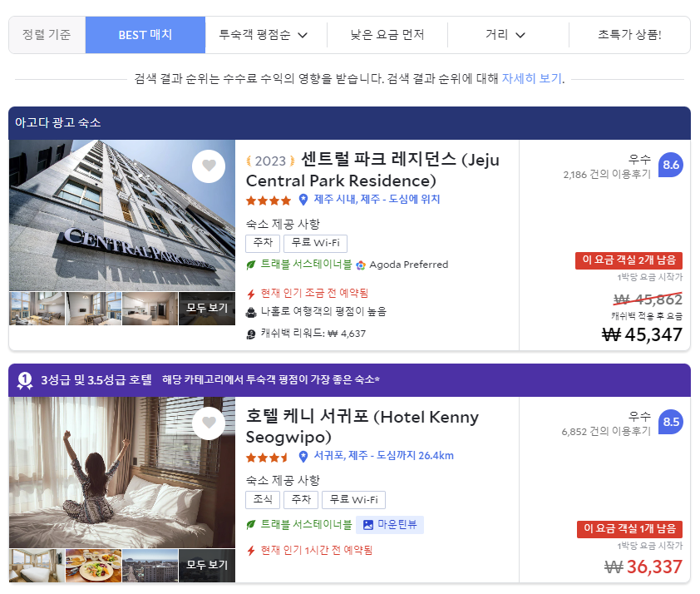The height and width of the screenshot is (594, 700).
Task: Click the Agoda Preferred badge icon
Action: pyautogui.click(x=361, y=265)
